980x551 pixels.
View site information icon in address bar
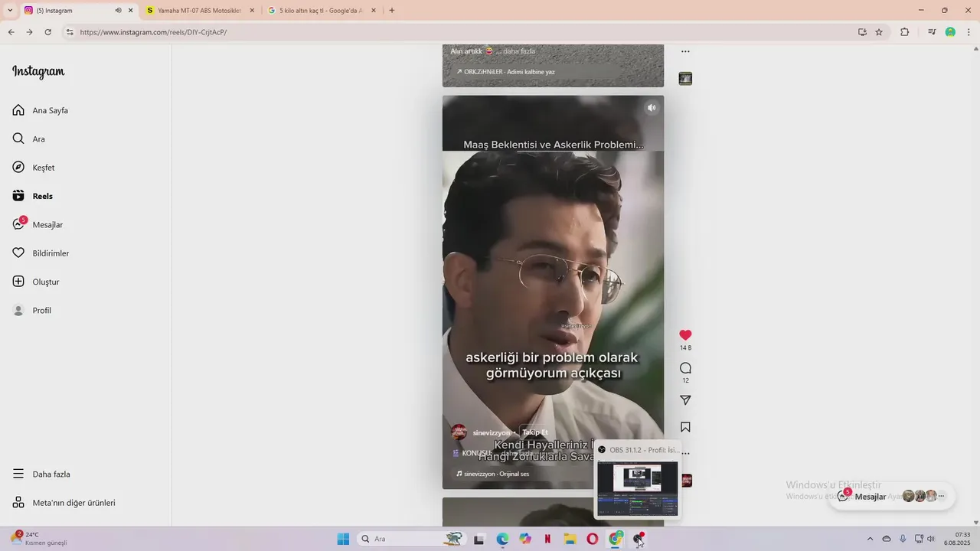(x=70, y=32)
